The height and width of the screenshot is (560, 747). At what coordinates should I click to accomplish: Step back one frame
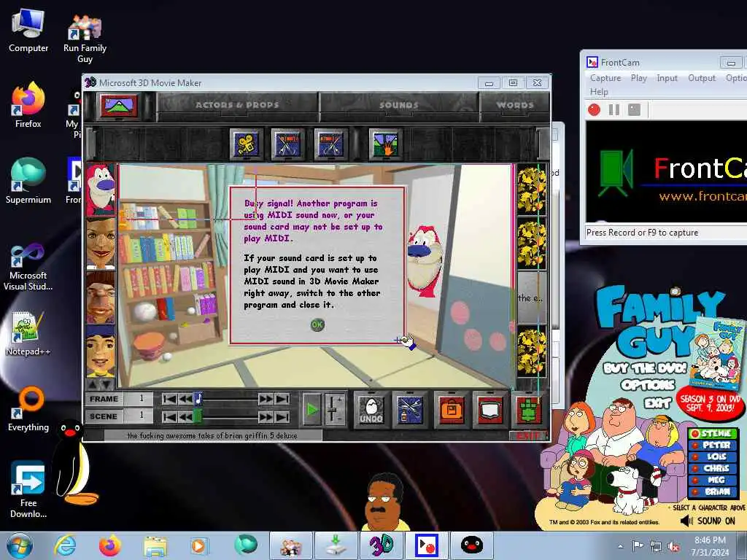coord(185,399)
